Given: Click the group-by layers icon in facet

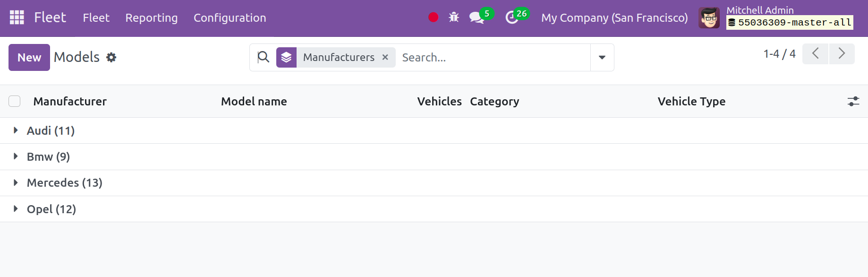Looking at the screenshot, I should [x=286, y=57].
